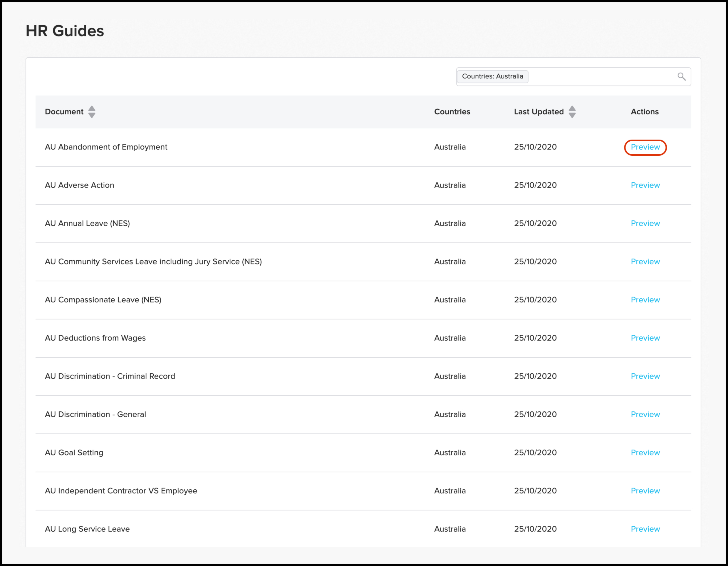Preview AU Discrimination - General guide

pos(645,414)
